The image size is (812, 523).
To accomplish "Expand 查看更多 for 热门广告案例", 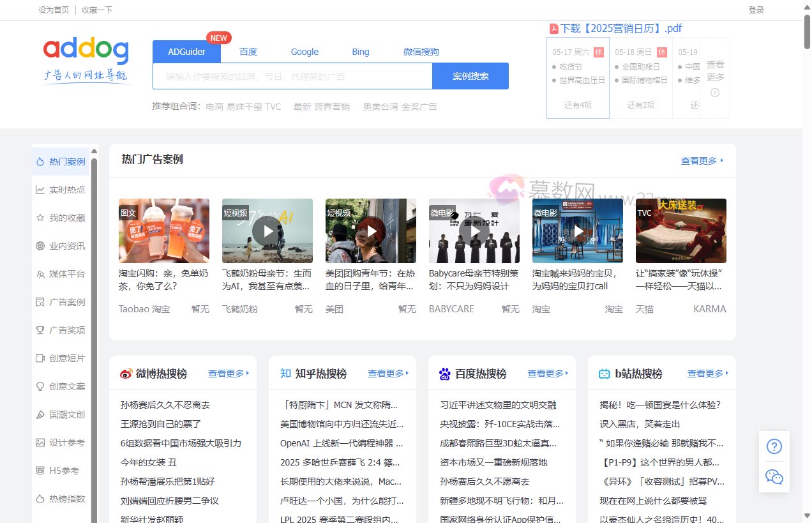I will click(x=702, y=161).
